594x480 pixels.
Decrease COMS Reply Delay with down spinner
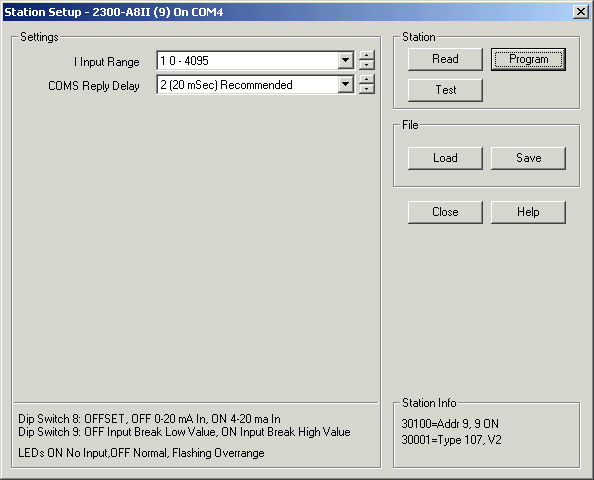(x=366, y=89)
